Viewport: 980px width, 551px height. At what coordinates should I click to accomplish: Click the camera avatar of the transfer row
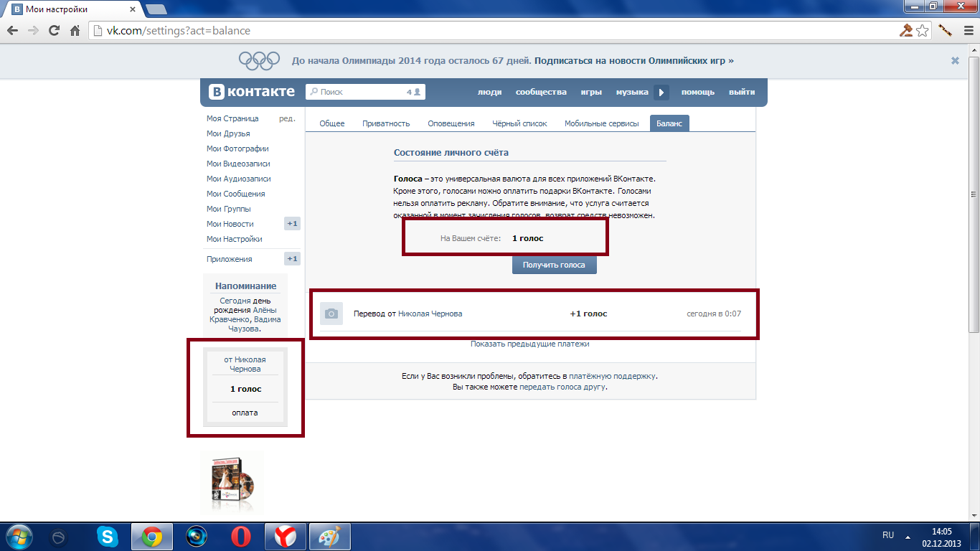tap(331, 314)
